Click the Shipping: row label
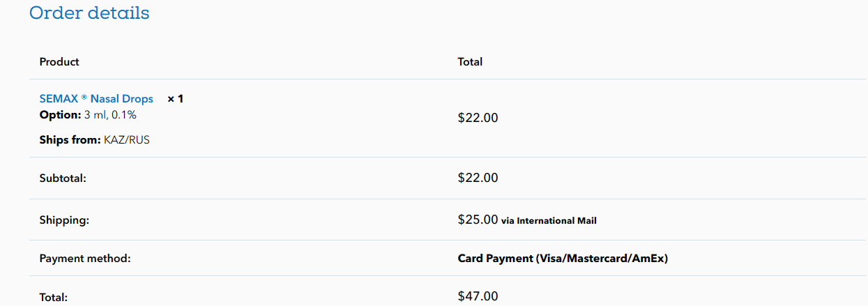Viewport: 868px width, 306px height. point(65,220)
